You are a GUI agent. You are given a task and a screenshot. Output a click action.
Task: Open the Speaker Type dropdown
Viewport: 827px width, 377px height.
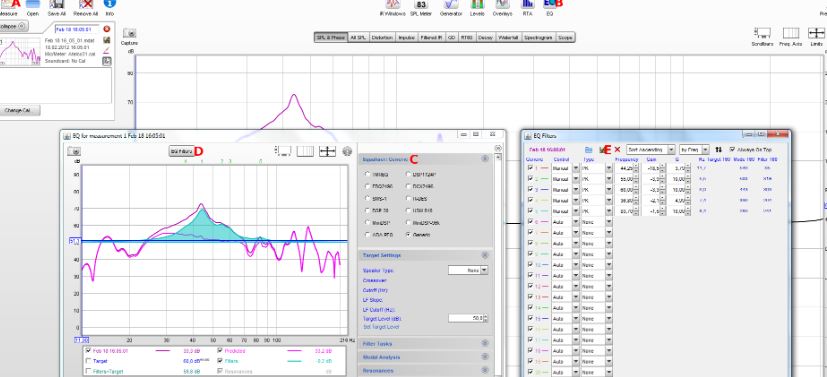(x=468, y=270)
